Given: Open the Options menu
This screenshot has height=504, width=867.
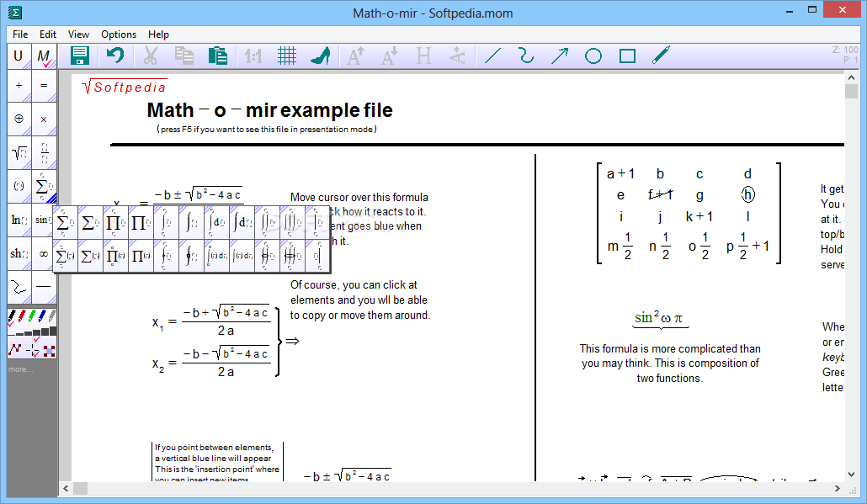Looking at the screenshot, I should click(x=119, y=34).
